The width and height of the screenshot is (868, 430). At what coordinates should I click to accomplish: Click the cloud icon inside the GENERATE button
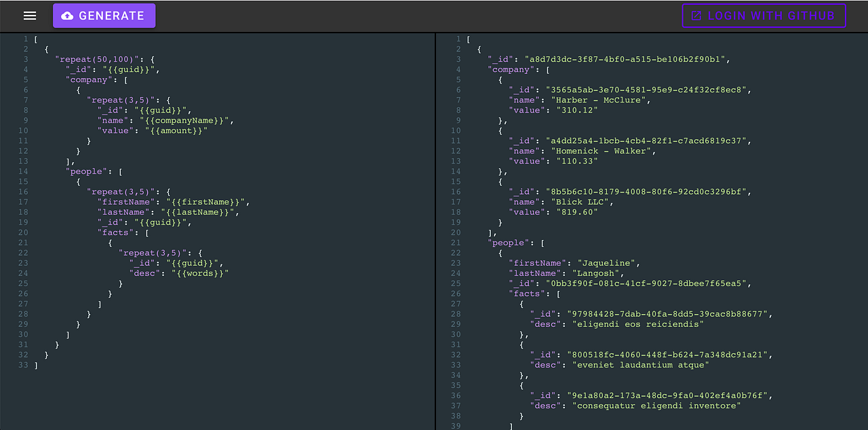click(69, 15)
